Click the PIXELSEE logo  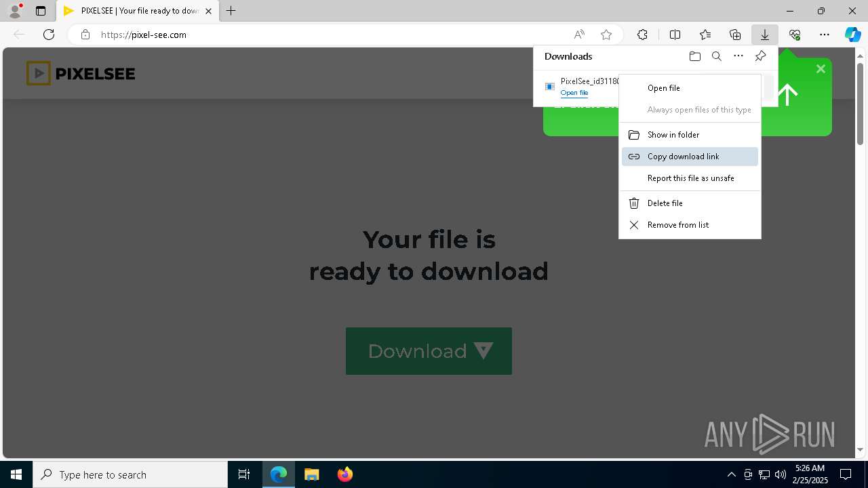click(81, 73)
